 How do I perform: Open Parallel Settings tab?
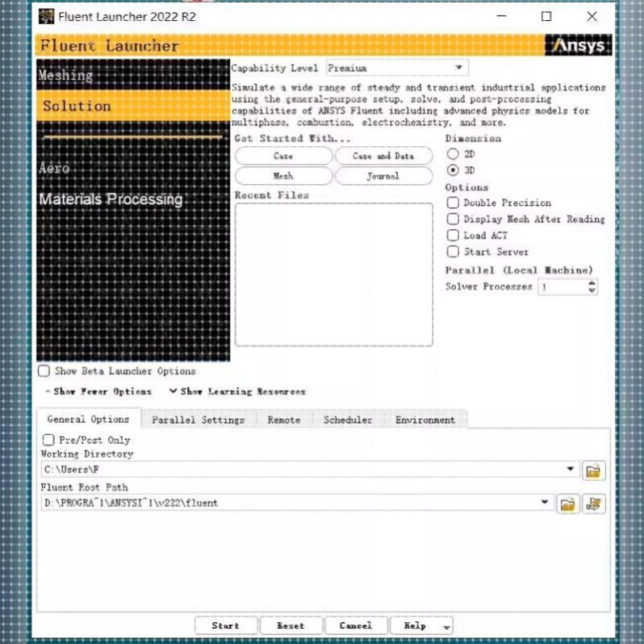pos(199,420)
